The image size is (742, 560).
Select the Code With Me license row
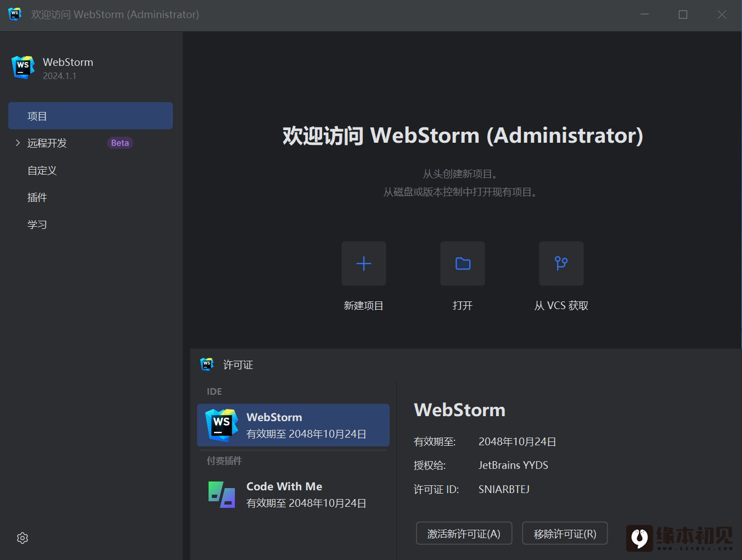[293, 494]
